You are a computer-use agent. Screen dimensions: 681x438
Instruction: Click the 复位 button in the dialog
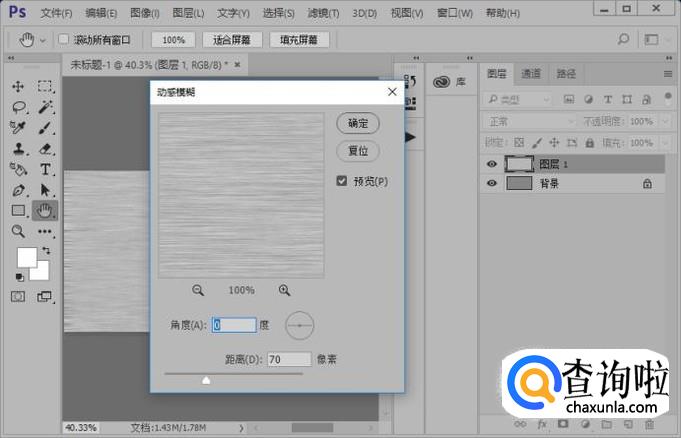(x=358, y=151)
